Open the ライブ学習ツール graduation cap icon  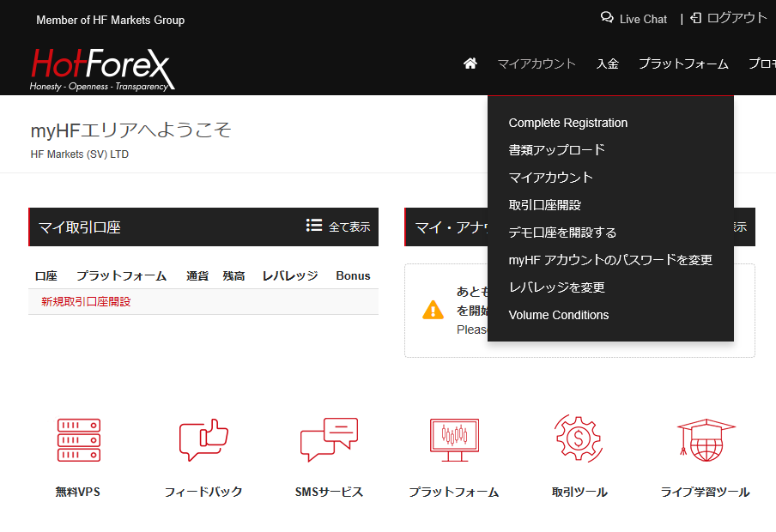(x=706, y=440)
